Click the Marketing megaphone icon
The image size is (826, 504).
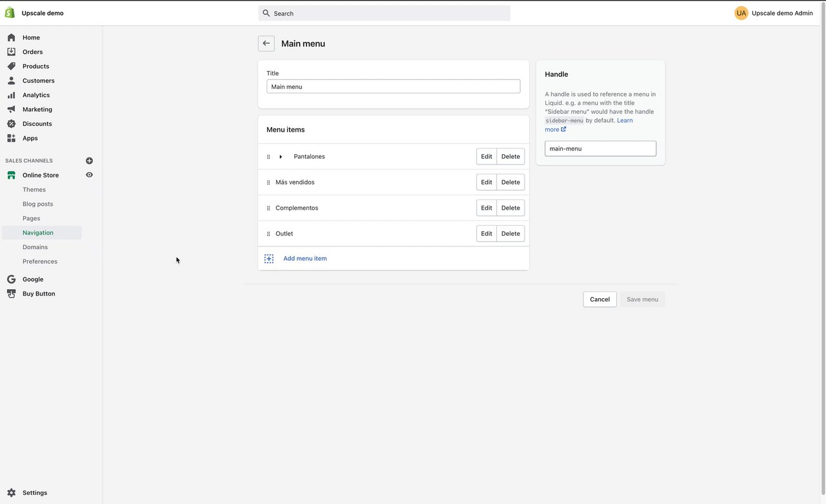tap(11, 109)
